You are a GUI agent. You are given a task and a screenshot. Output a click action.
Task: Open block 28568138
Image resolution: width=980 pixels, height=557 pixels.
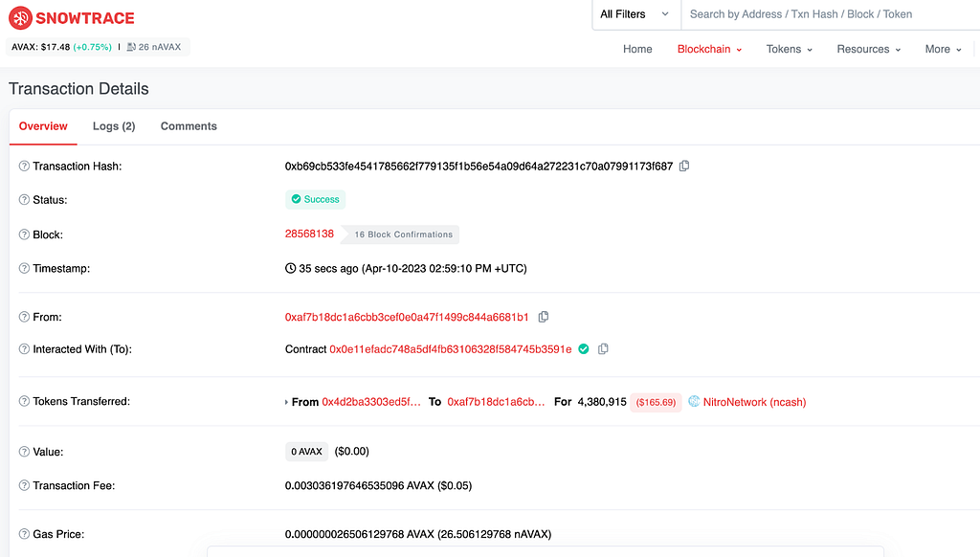[x=309, y=234]
